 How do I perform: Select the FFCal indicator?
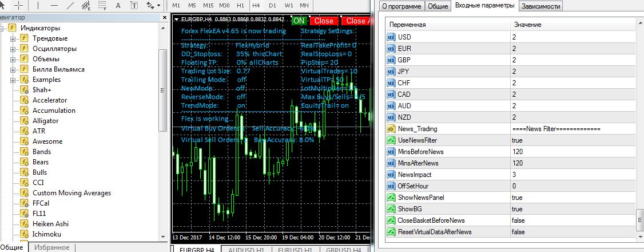point(41,203)
